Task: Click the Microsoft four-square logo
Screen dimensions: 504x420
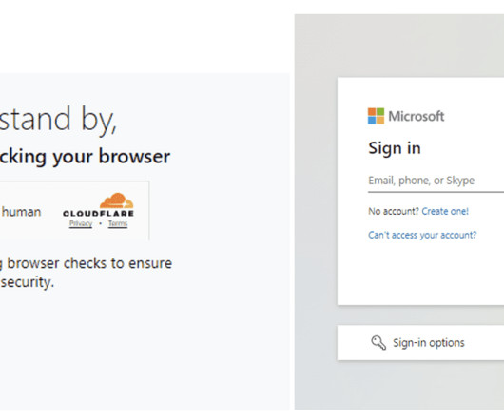Action: (376, 116)
